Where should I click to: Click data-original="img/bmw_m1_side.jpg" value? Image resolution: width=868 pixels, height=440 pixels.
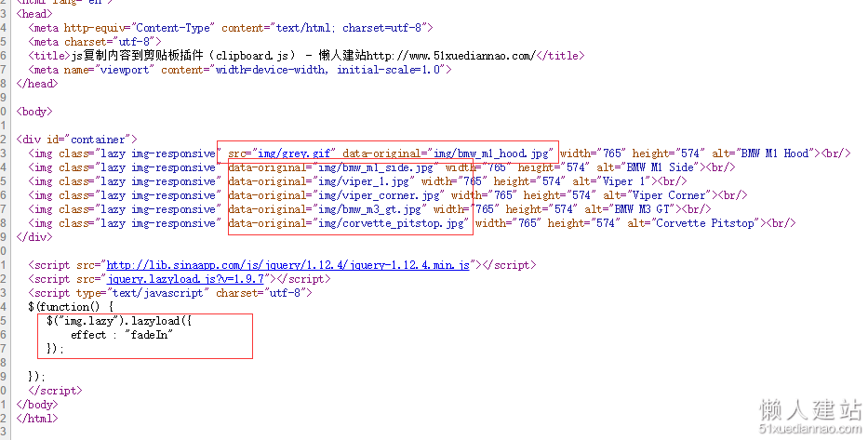point(334,167)
